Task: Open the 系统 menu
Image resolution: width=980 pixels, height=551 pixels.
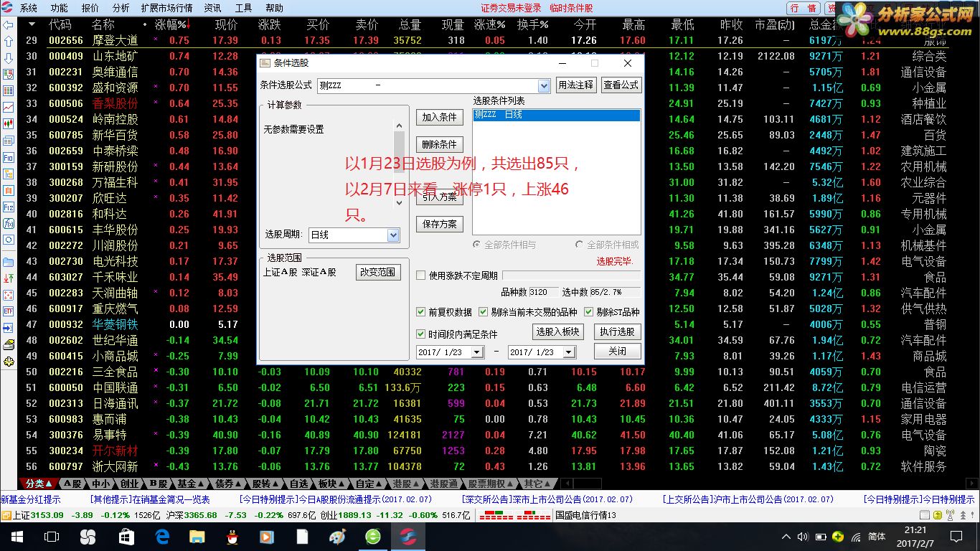Action: click(x=28, y=8)
